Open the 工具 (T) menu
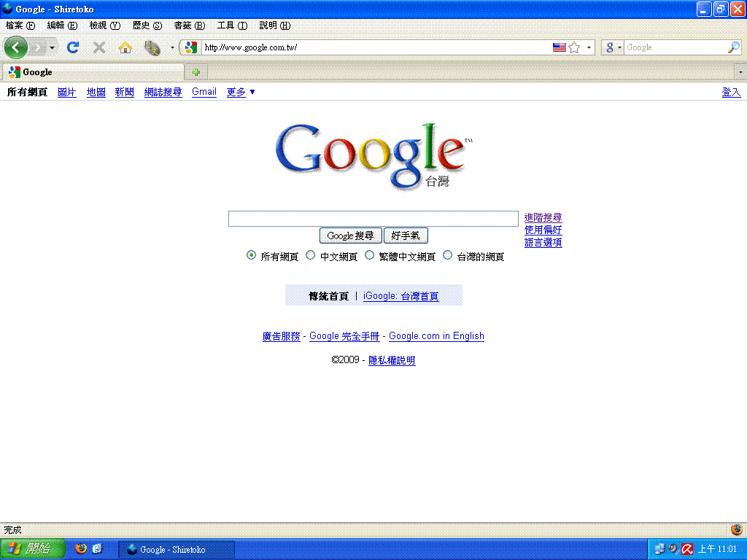Viewport: 747px width, 560px height. tap(232, 26)
